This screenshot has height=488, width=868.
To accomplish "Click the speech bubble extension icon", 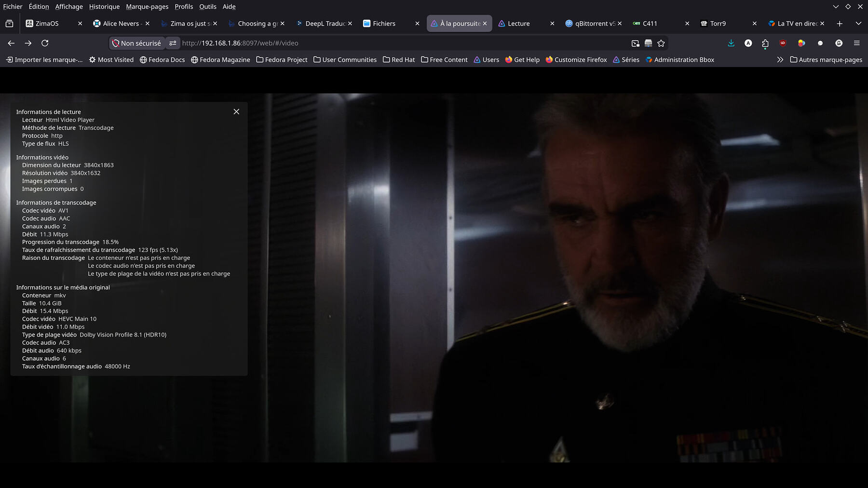I will click(x=820, y=43).
